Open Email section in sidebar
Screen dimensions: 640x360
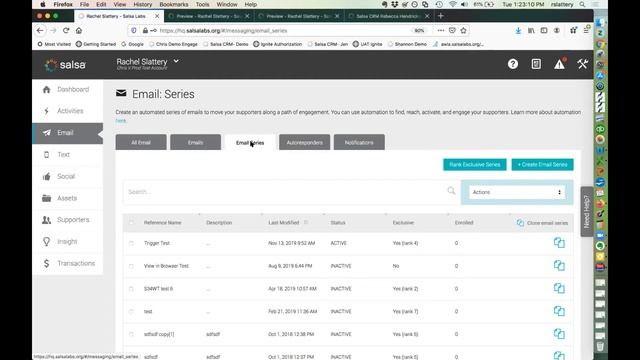click(68, 133)
